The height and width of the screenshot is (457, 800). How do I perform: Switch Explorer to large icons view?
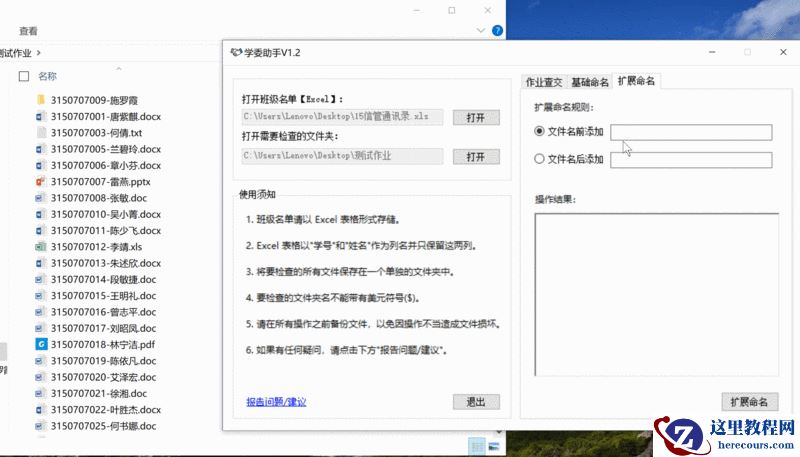pos(493,446)
